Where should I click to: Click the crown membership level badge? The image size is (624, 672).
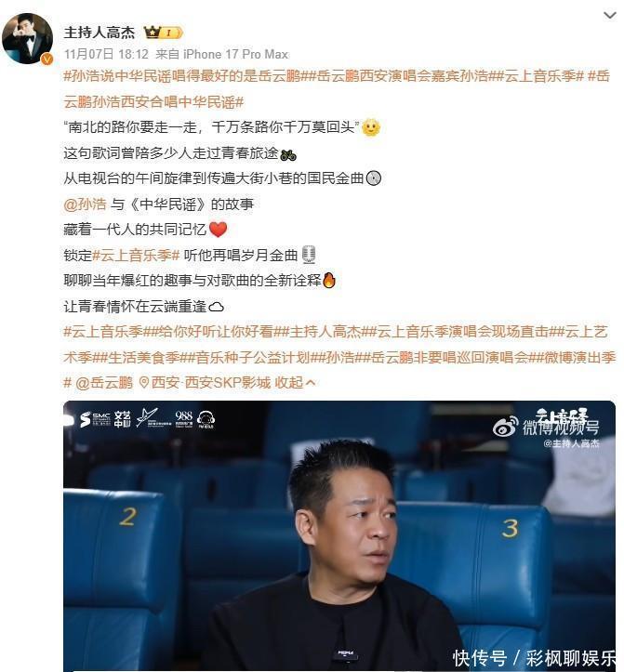point(164,33)
